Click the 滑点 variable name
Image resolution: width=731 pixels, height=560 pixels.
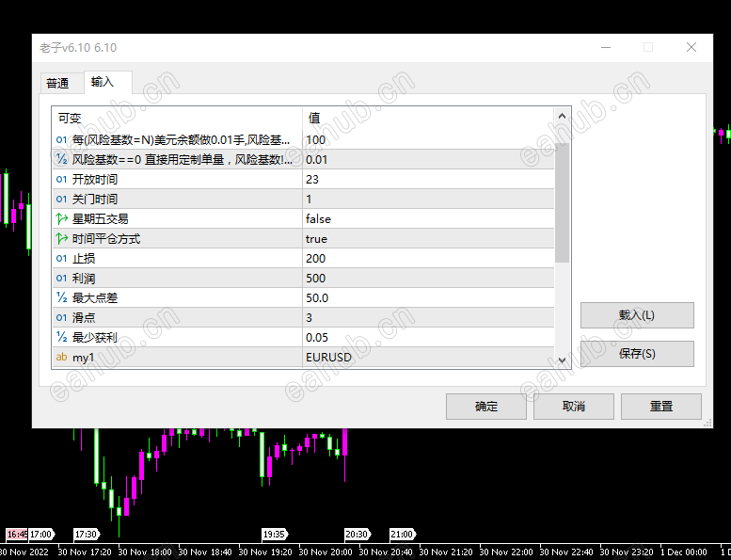tap(84, 317)
